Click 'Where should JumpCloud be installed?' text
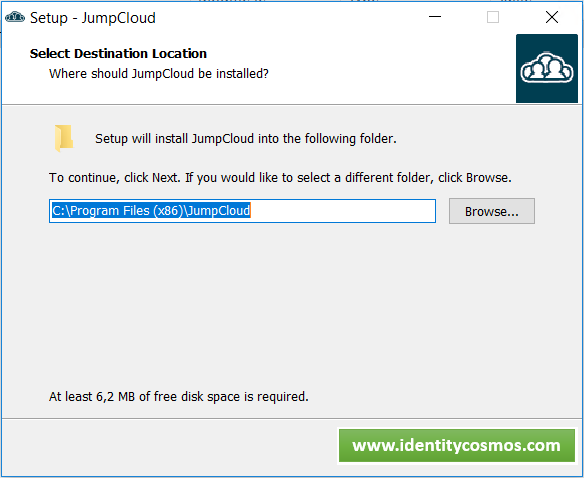 pyautogui.click(x=159, y=74)
